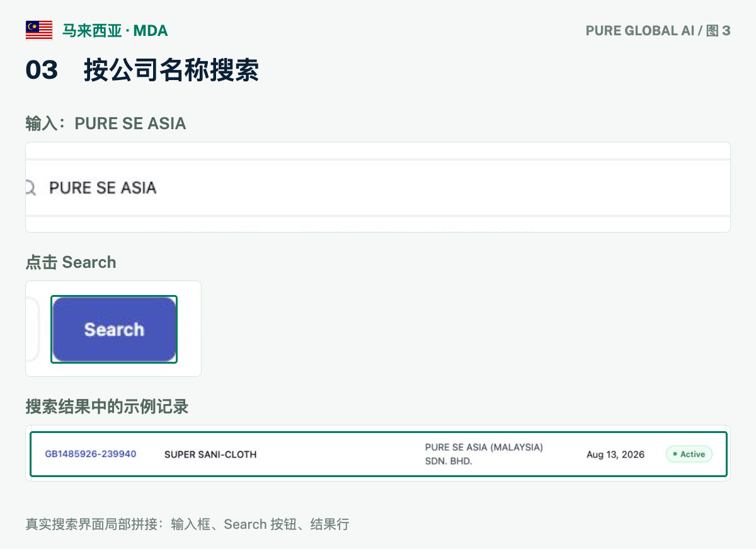756x549 pixels.
Task: Click the SUPER SANI-CLOTH product name
Action: click(210, 454)
